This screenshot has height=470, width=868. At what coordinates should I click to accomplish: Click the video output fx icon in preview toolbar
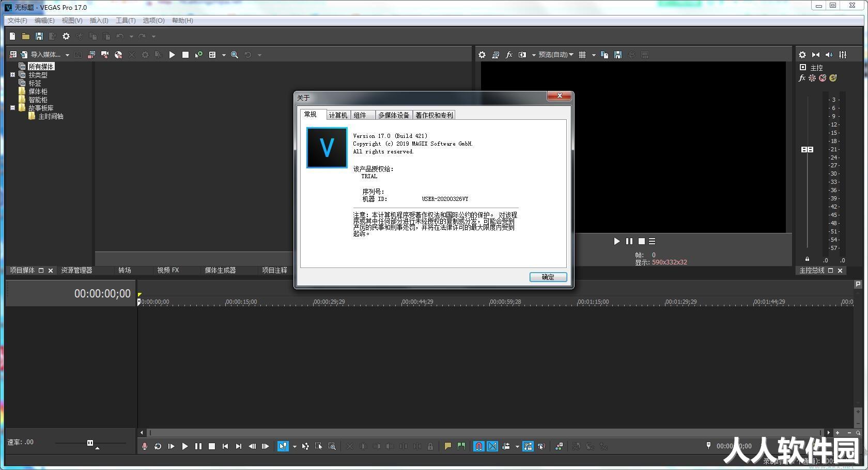509,55
